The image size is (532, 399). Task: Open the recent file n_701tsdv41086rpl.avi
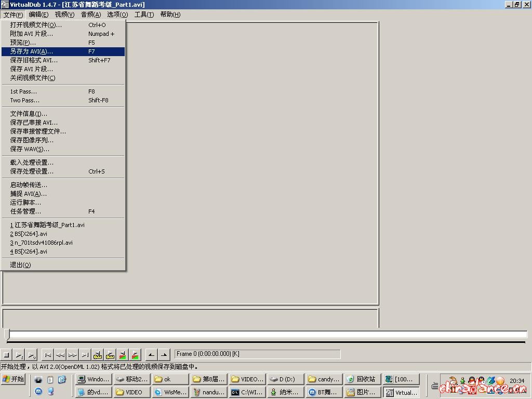[x=42, y=243]
